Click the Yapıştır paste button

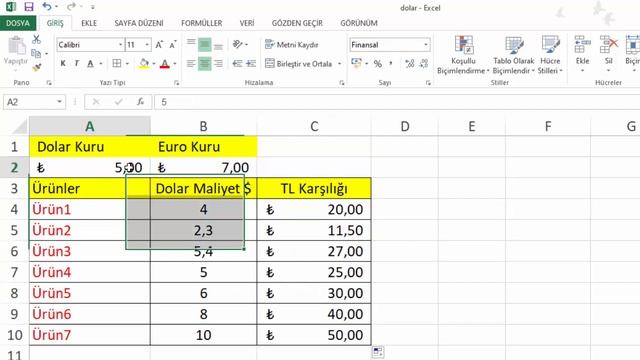[x=16, y=52]
